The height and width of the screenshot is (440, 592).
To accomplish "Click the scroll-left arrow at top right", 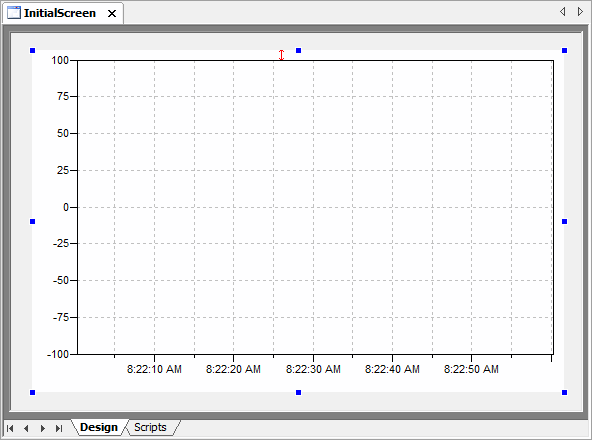I will 563,12.
